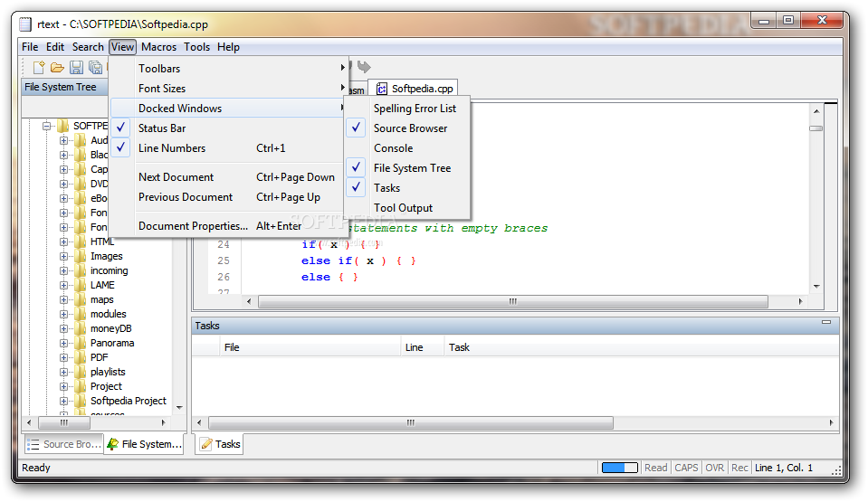
Task: Open the Search menu
Action: coord(88,47)
